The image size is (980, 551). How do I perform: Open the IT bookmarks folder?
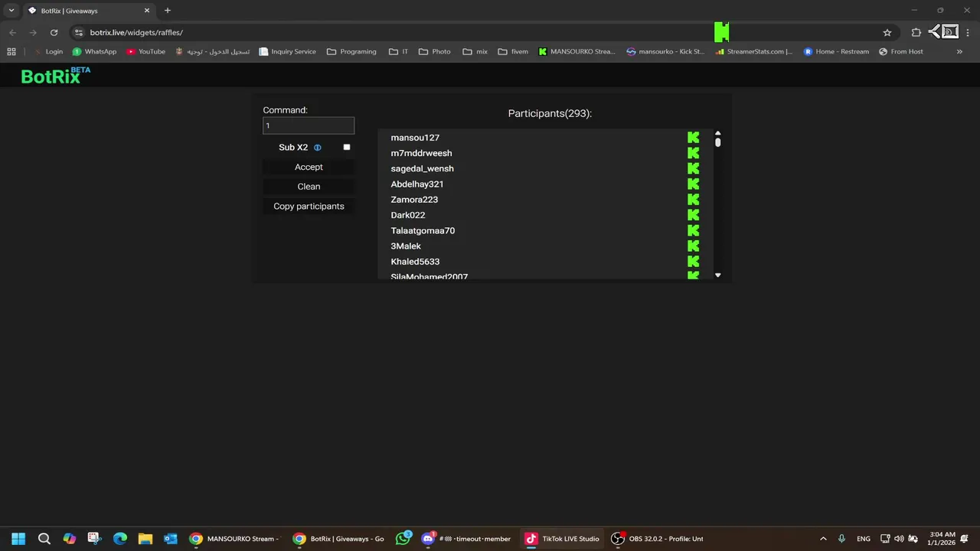[398, 52]
